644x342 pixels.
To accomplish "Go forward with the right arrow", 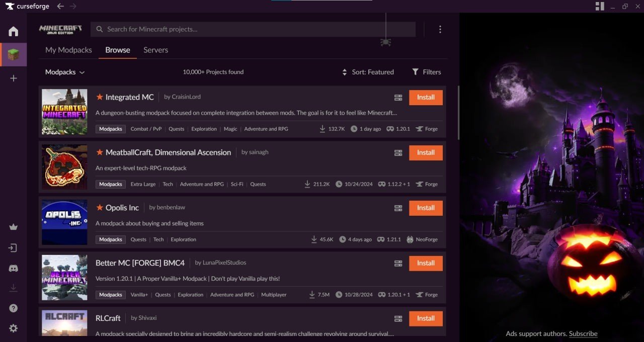I will pos(73,6).
